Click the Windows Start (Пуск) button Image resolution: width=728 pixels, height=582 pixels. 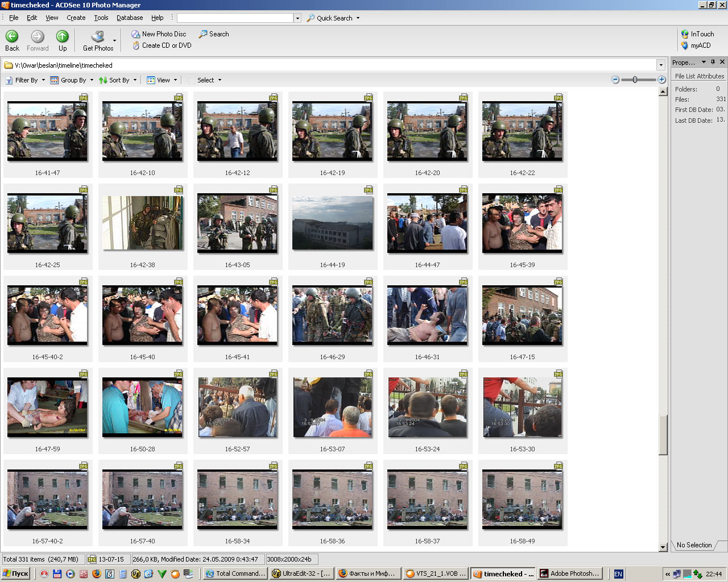15,573
